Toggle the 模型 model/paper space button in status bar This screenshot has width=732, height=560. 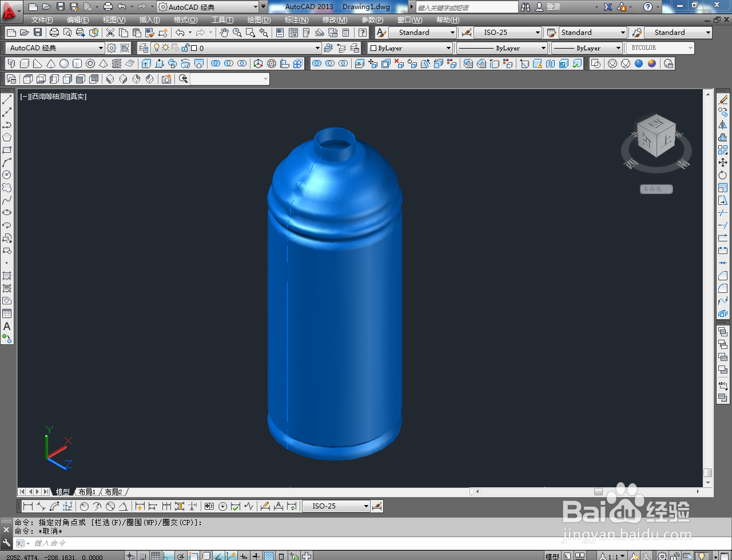552,556
